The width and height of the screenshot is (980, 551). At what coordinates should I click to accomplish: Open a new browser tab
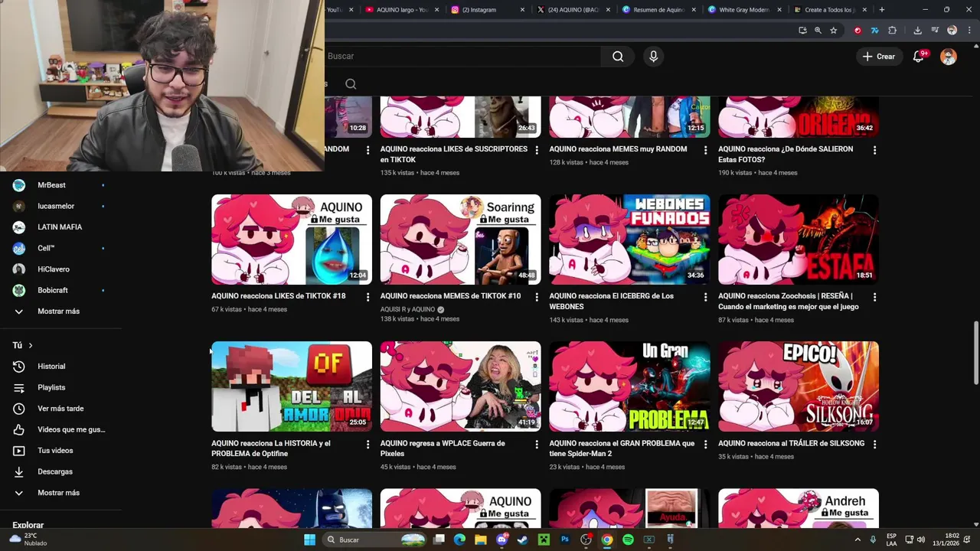coord(882,10)
